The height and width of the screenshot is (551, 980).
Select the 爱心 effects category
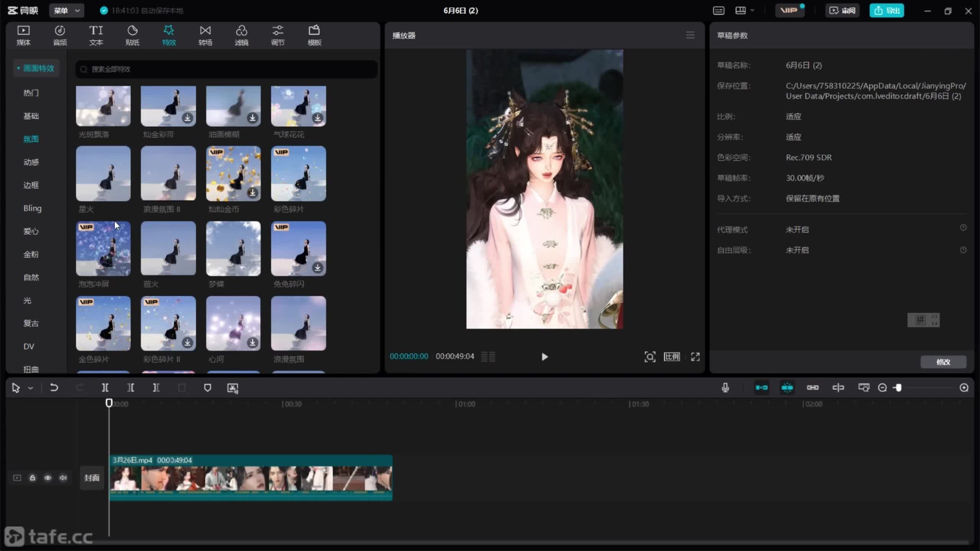(x=31, y=231)
